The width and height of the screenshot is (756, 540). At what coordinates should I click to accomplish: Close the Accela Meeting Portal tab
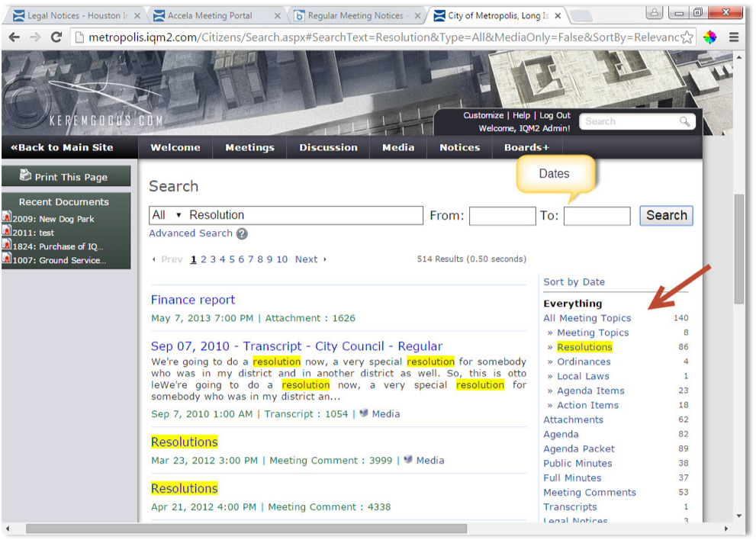coord(277,16)
